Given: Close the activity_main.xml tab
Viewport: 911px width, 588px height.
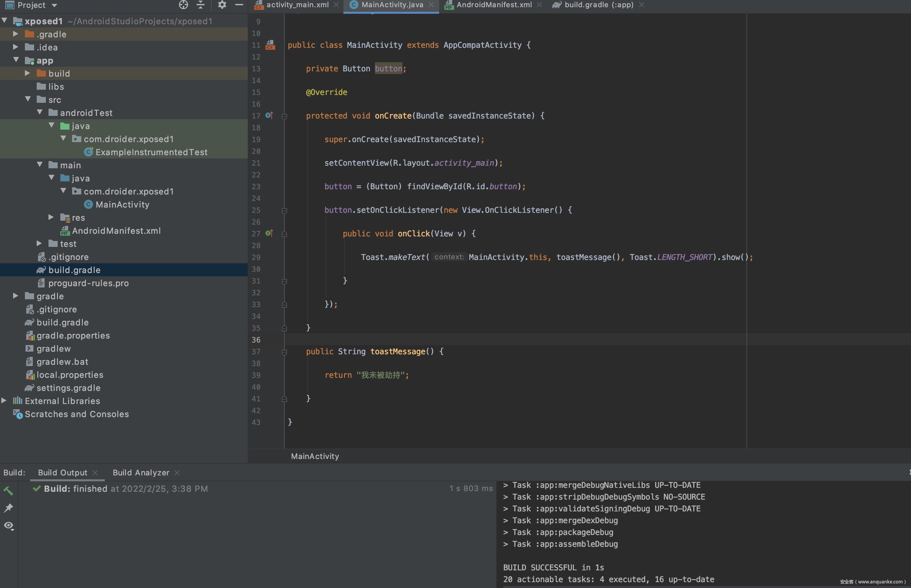Looking at the screenshot, I should pyautogui.click(x=336, y=5).
